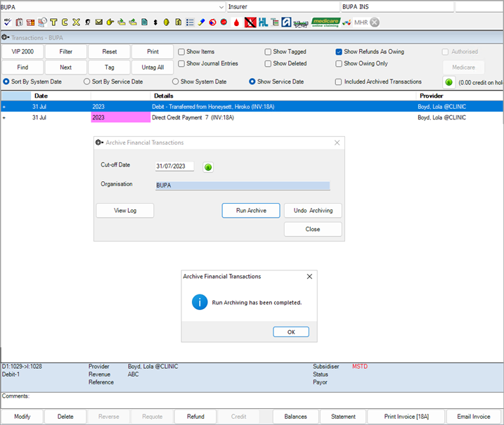The image size is (504, 425).
Task: Tick the Show Deleted checkbox
Action: 268,64
